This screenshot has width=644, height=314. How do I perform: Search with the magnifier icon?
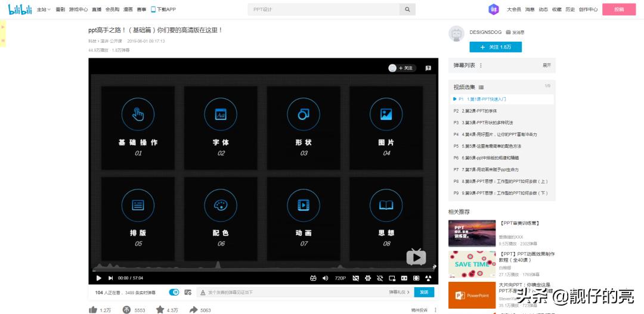coord(407,10)
